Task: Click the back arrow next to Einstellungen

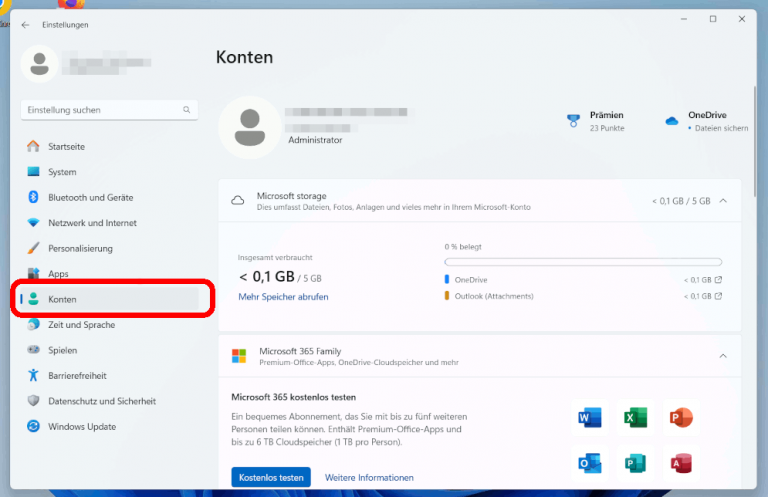Action: tap(25, 25)
